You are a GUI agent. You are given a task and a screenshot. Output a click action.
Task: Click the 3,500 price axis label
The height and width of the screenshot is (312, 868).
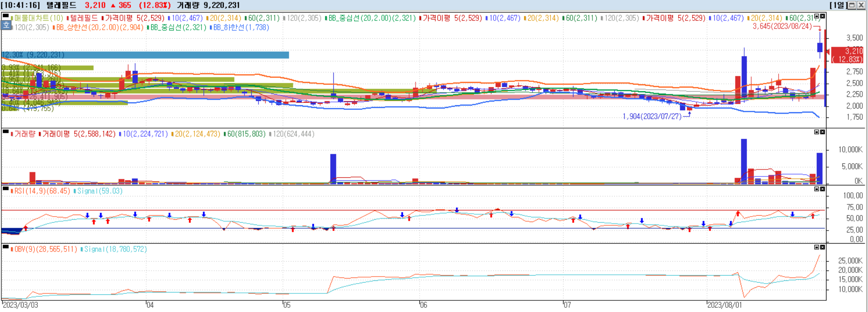pos(855,38)
